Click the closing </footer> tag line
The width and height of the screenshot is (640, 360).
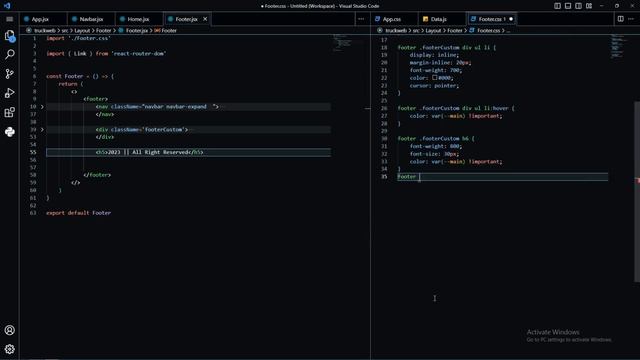[97, 175]
